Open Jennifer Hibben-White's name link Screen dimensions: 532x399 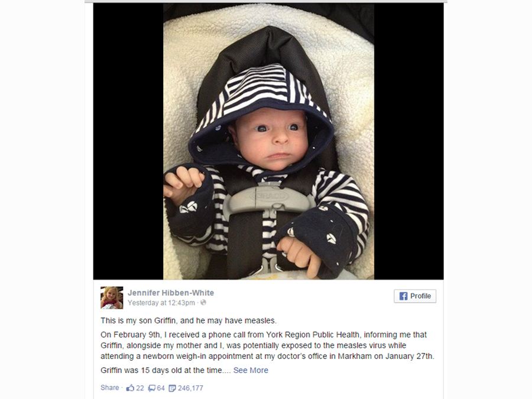(171, 293)
